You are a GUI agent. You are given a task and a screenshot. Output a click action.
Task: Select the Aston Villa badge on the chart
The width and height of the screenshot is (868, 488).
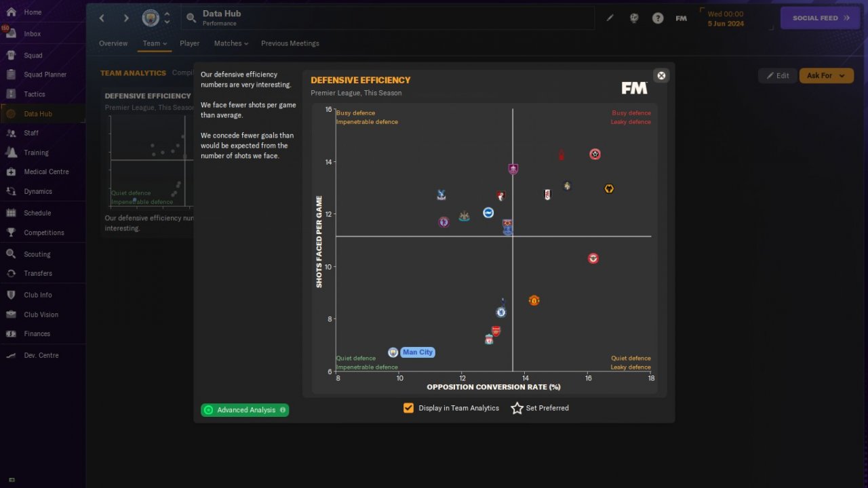click(443, 222)
